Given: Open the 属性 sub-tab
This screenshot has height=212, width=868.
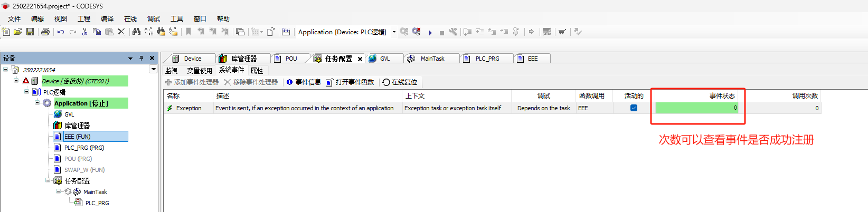Looking at the screenshot, I should click(x=257, y=71).
